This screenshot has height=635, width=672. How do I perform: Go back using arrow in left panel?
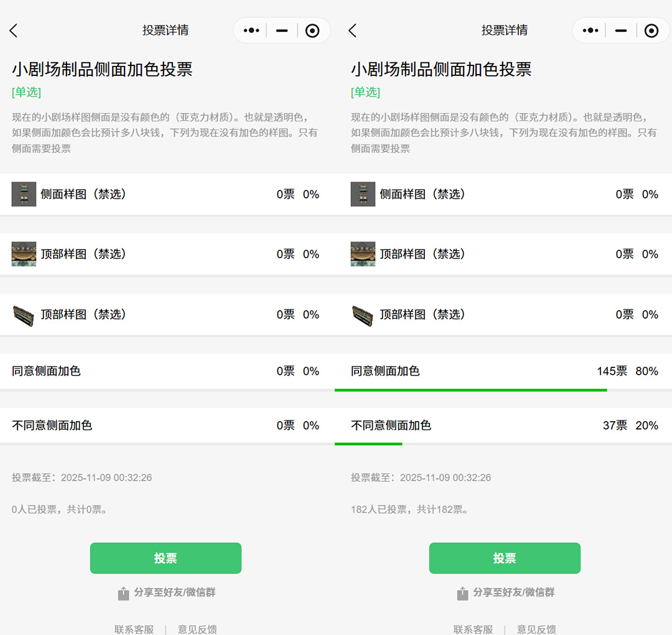(14, 31)
